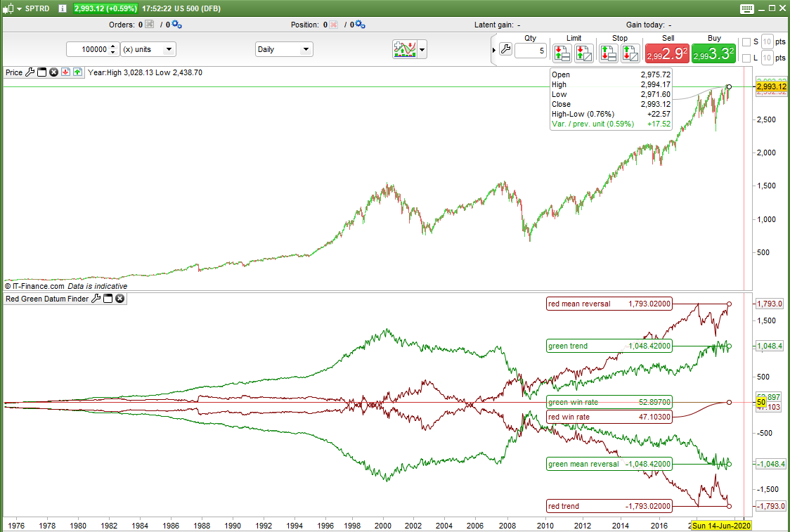Open Price panel wrench settings
Image resolution: width=790 pixels, height=532 pixels.
click(x=30, y=72)
